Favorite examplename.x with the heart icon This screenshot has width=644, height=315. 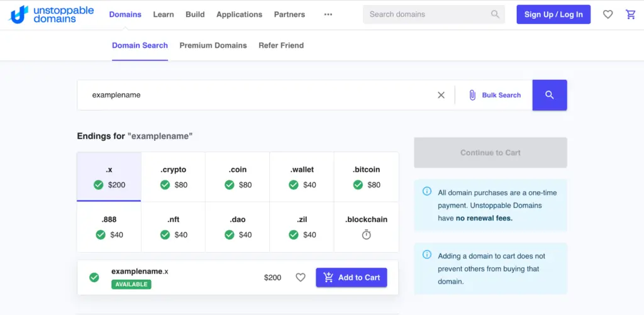click(x=301, y=277)
